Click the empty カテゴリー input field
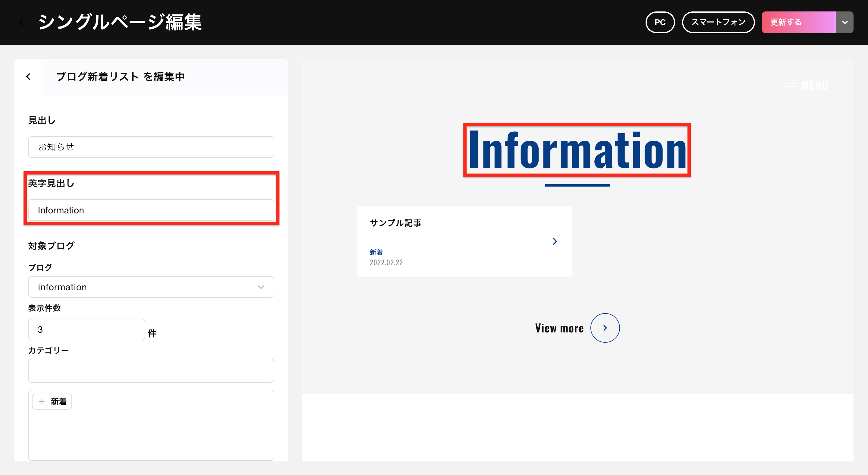Screen dimensions: 868x475 click(151, 371)
